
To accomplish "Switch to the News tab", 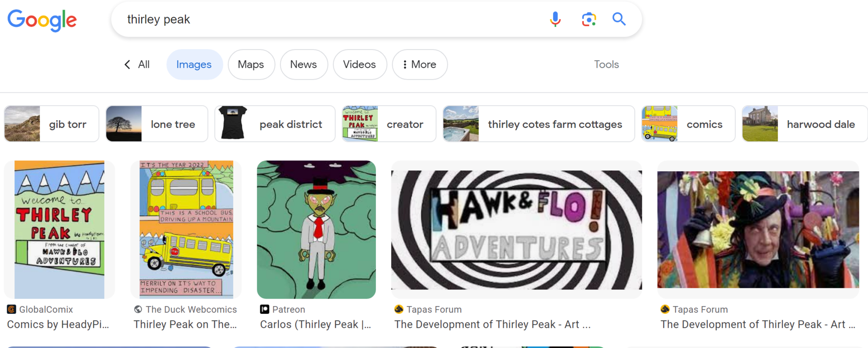I will tap(303, 64).
